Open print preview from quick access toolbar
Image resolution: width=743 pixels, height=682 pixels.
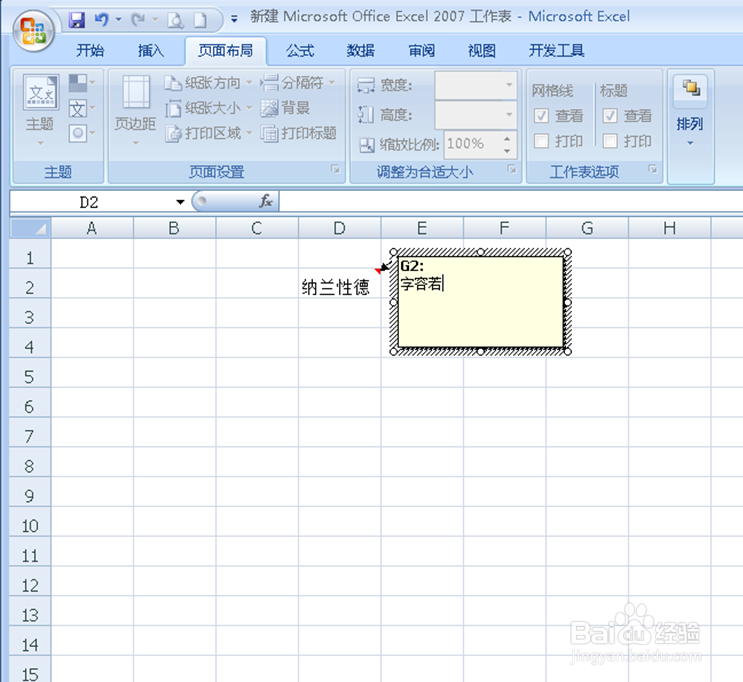click(x=175, y=20)
